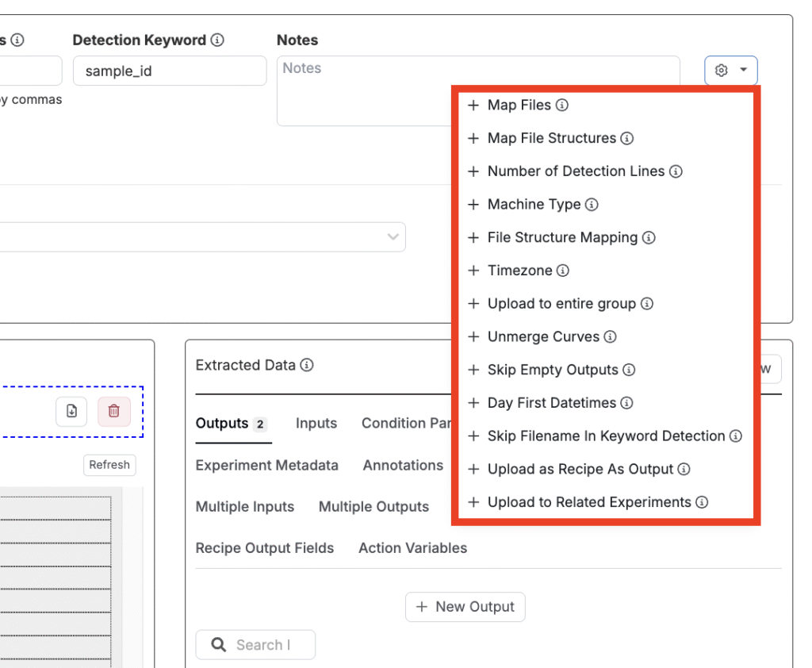
Task: Open the Experiment Metadata tab
Action: click(x=266, y=466)
